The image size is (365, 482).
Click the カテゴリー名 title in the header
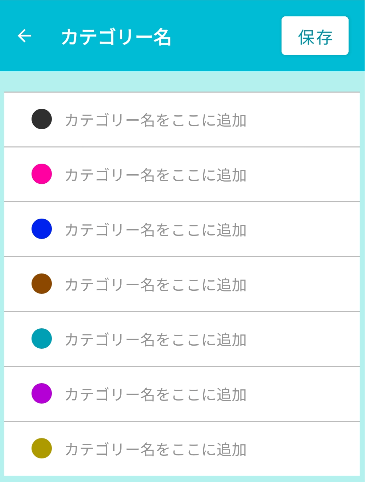pyautogui.click(x=116, y=37)
